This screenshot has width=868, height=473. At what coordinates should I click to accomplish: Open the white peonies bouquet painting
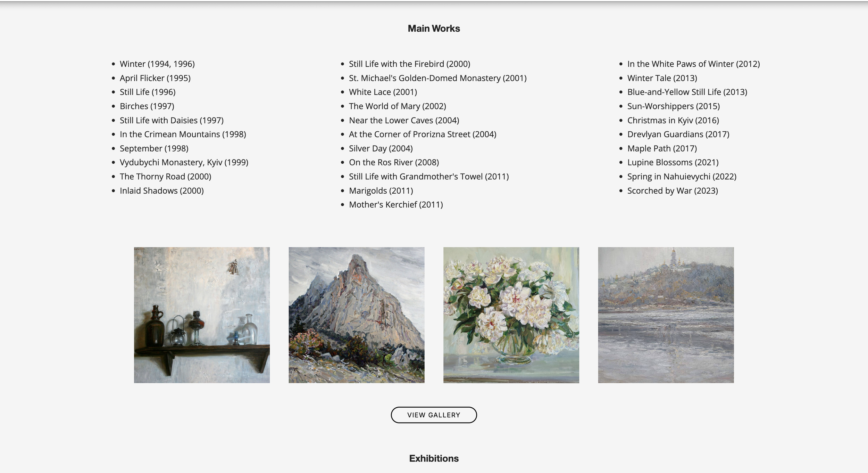pyautogui.click(x=511, y=315)
